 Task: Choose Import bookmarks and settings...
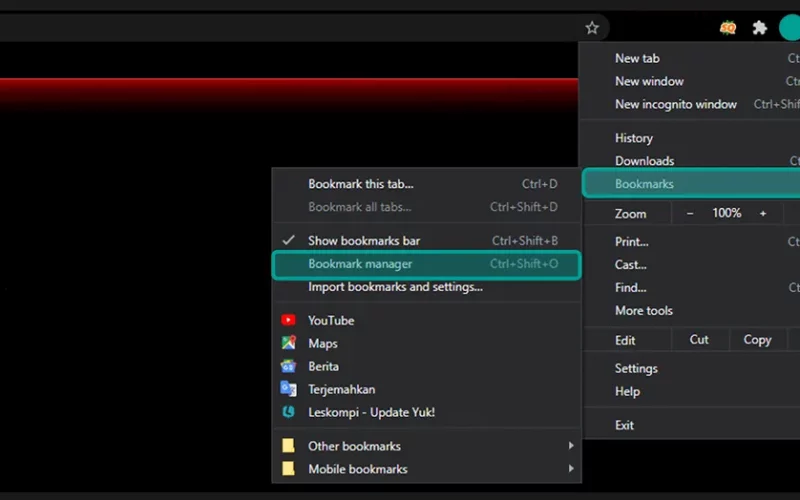[427, 287]
